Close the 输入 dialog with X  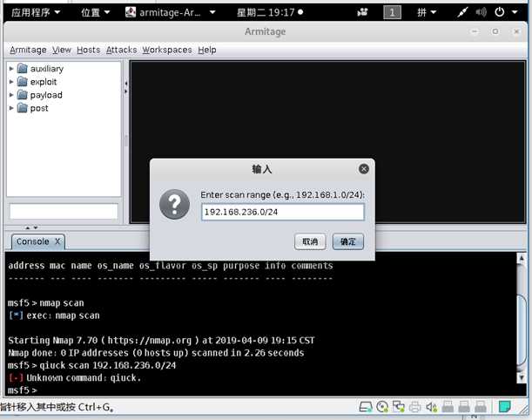tap(364, 169)
